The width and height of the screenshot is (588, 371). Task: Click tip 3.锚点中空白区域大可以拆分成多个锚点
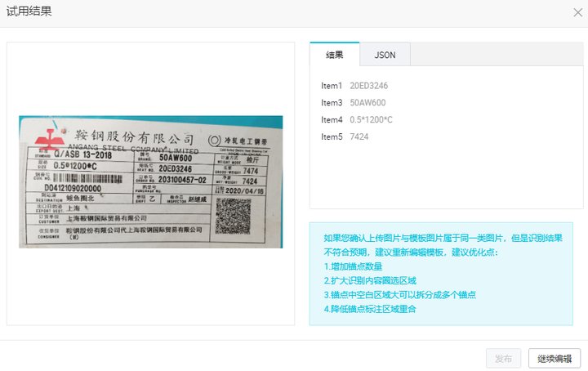point(399,295)
